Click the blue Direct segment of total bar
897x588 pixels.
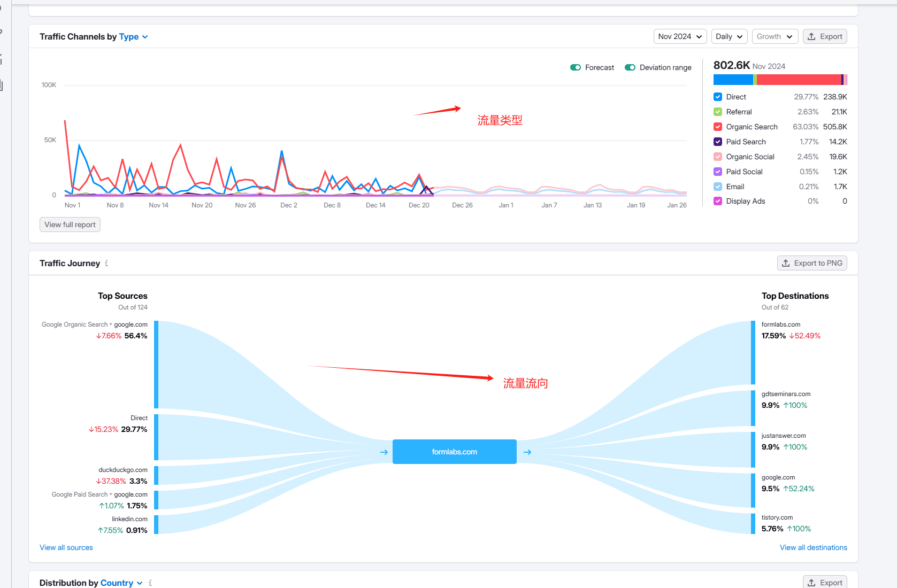click(x=733, y=80)
